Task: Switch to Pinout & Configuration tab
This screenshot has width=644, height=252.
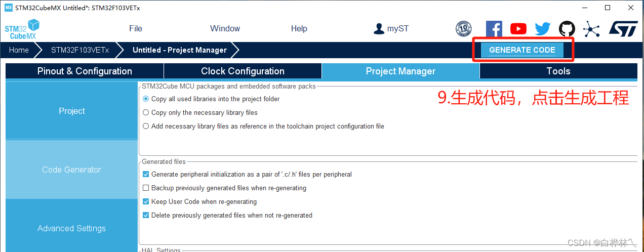Action: pos(85,71)
